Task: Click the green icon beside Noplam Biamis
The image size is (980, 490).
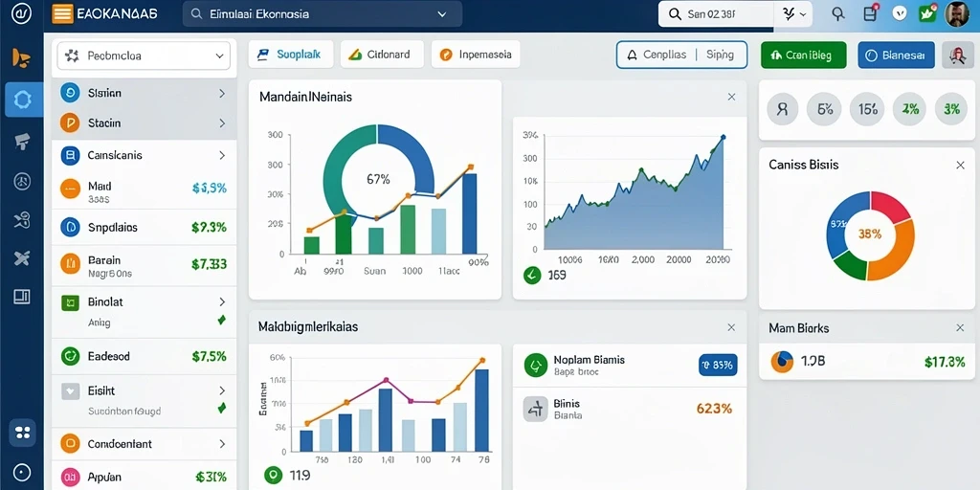Action: (x=536, y=365)
